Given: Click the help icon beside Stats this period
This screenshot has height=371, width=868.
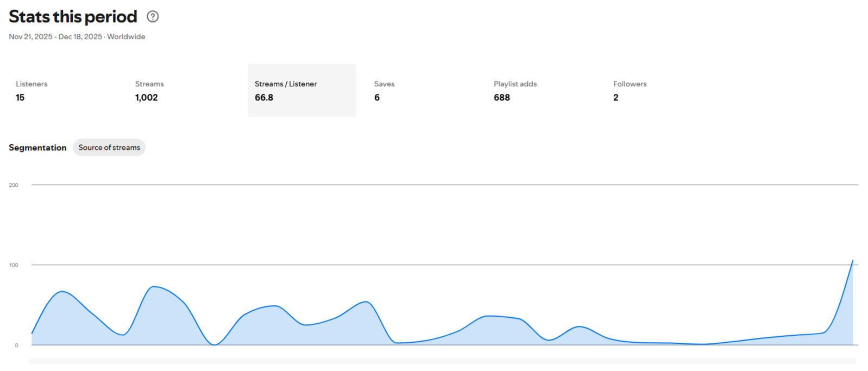Looking at the screenshot, I should (x=153, y=17).
